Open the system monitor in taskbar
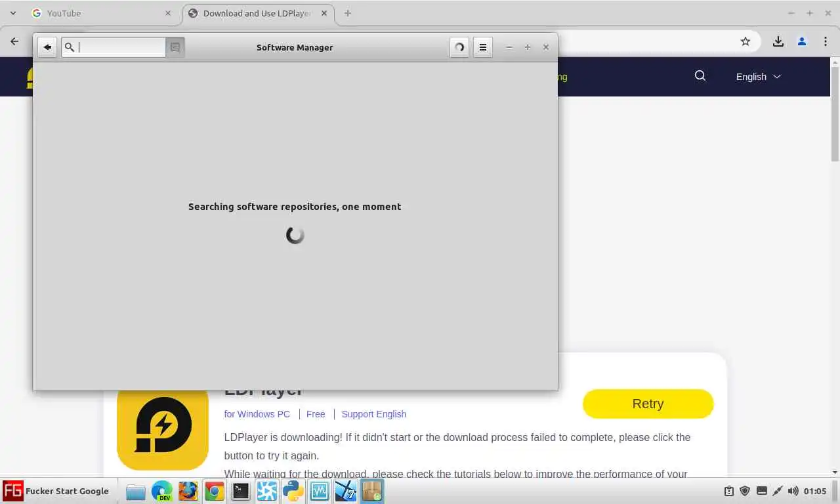The image size is (840, 504). pos(319,491)
